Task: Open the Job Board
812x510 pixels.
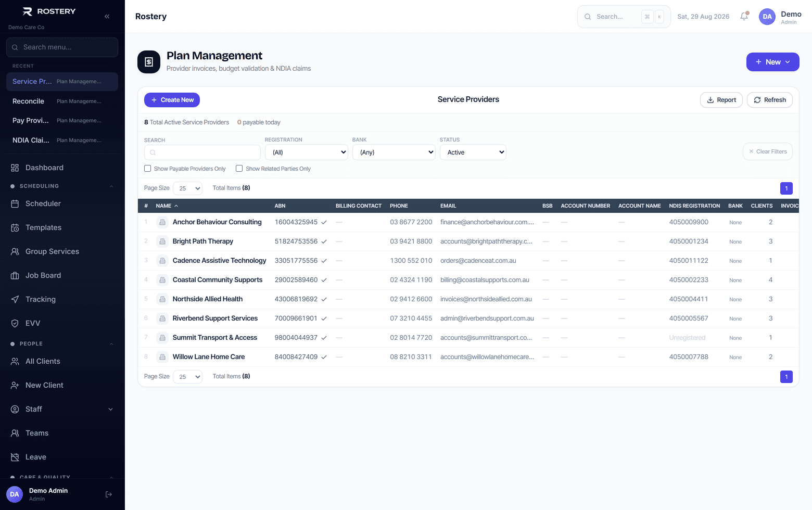Action: (x=62, y=275)
